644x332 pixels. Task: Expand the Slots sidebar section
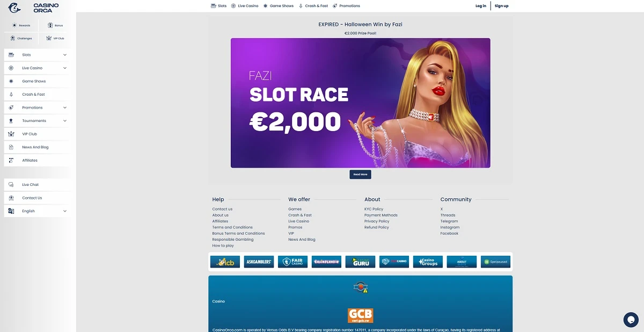pyautogui.click(x=37, y=55)
